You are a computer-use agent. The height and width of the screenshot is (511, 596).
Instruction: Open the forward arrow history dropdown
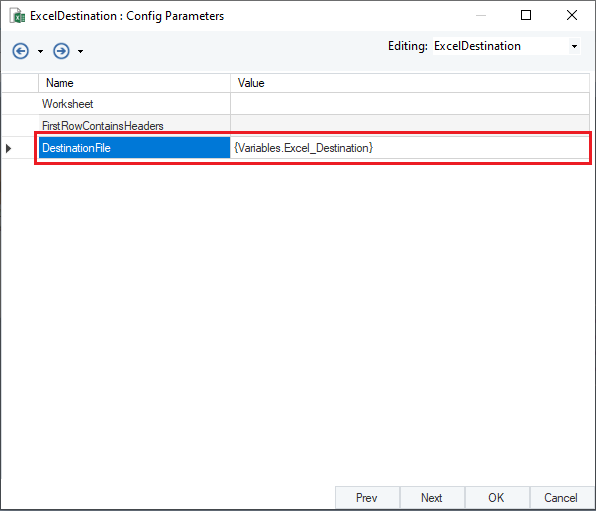point(81,51)
